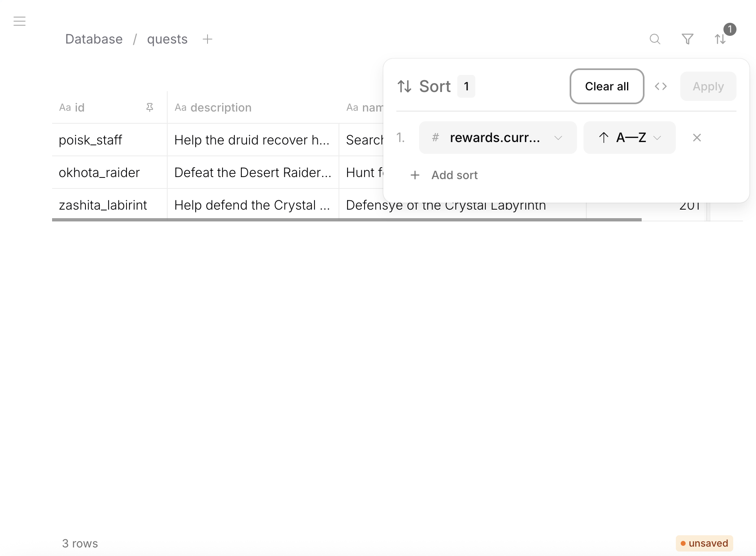Click the Aa icon on the id column

coord(65,107)
